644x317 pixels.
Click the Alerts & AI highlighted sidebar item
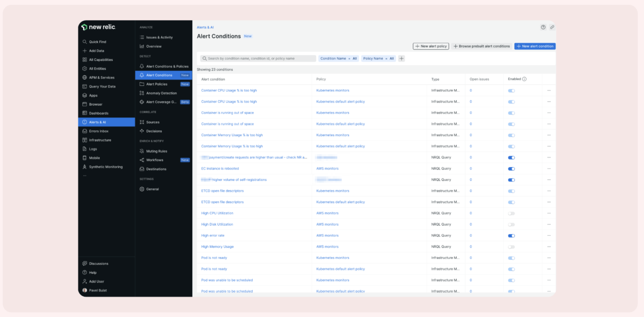click(99, 122)
